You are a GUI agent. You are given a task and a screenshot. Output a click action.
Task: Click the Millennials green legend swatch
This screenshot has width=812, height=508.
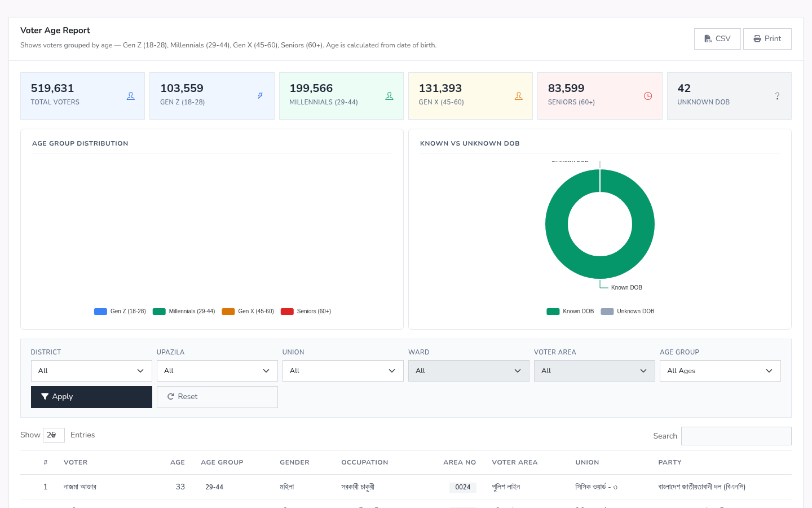pyautogui.click(x=159, y=312)
